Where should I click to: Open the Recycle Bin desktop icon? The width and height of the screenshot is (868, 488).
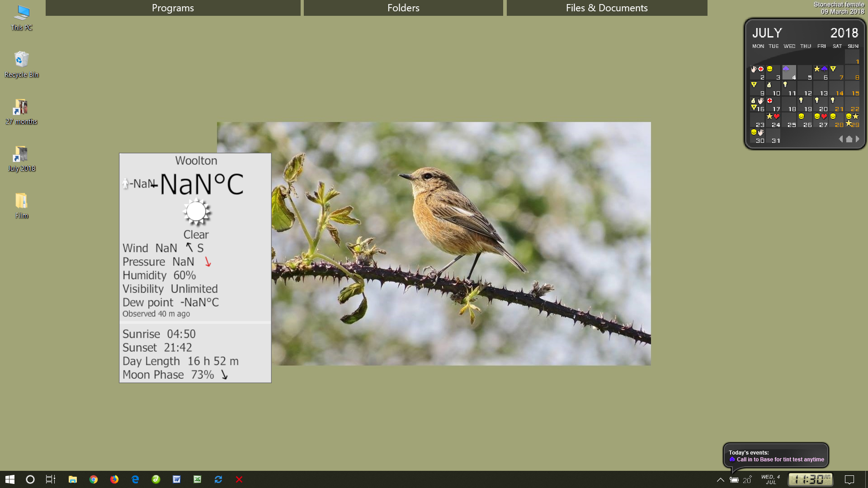[x=21, y=64]
